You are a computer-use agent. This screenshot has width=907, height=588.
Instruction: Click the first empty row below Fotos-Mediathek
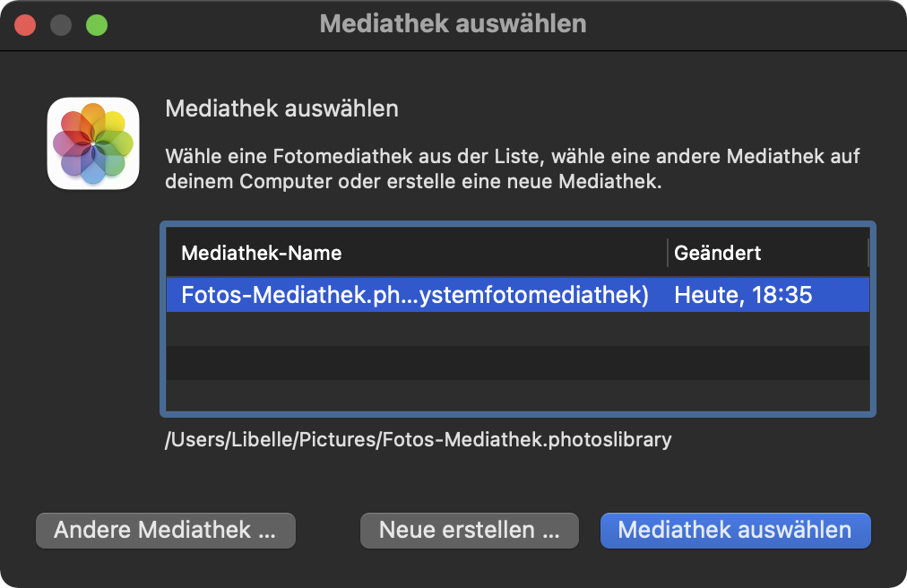(x=517, y=329)
